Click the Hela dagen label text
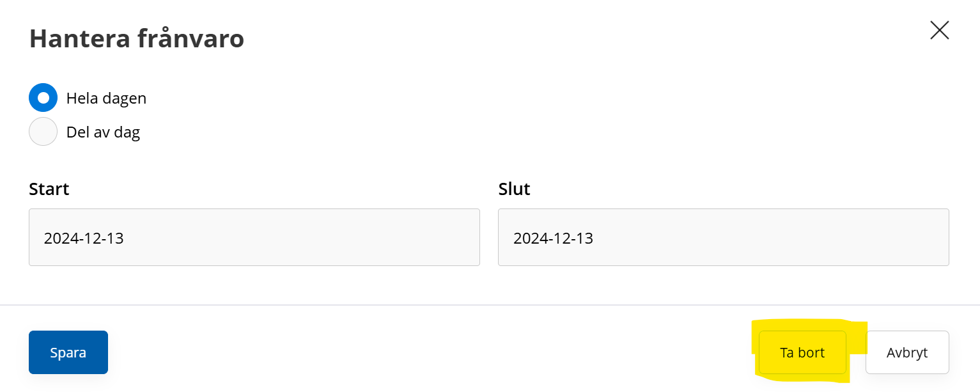 click(106, 98)
